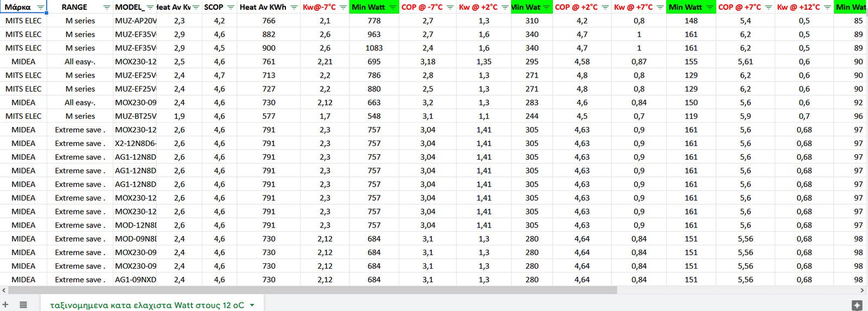Image resolution: width=868 pixels, height=311 pixels.
Task: Click the horizontal scrollbar thumb
Action: click(312, 290)
